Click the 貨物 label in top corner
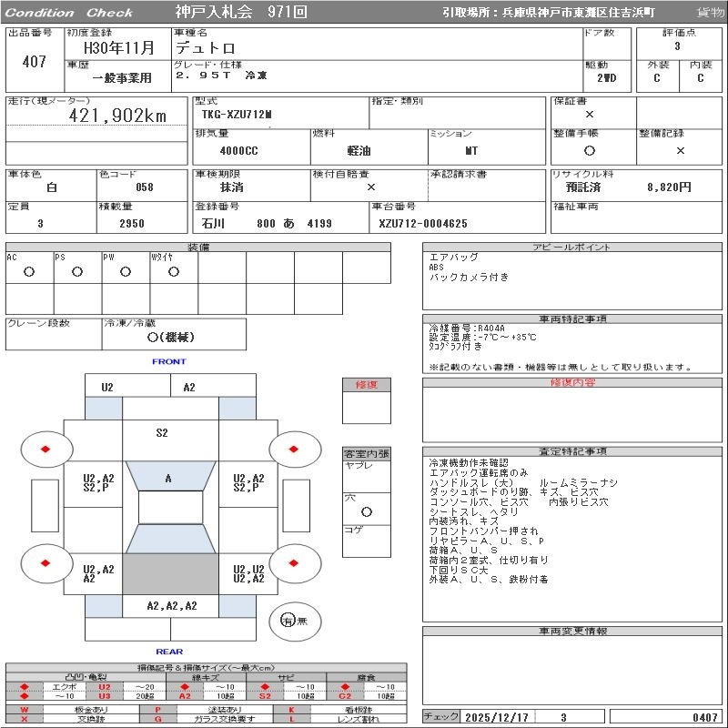Image resolution: width=728 pixels, height=728 pixels. coord(710,13)
